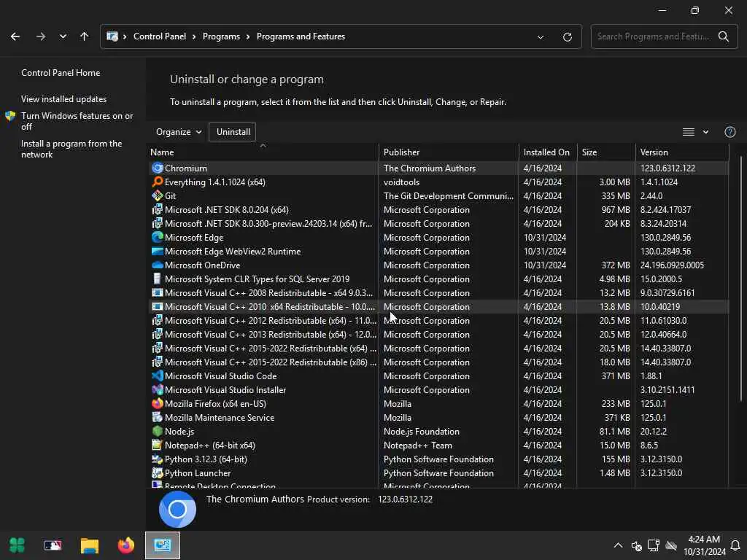Viewport: 747px width, 560px height.
Task: Go forward with the forward arrow
Action: pos(41,36)
